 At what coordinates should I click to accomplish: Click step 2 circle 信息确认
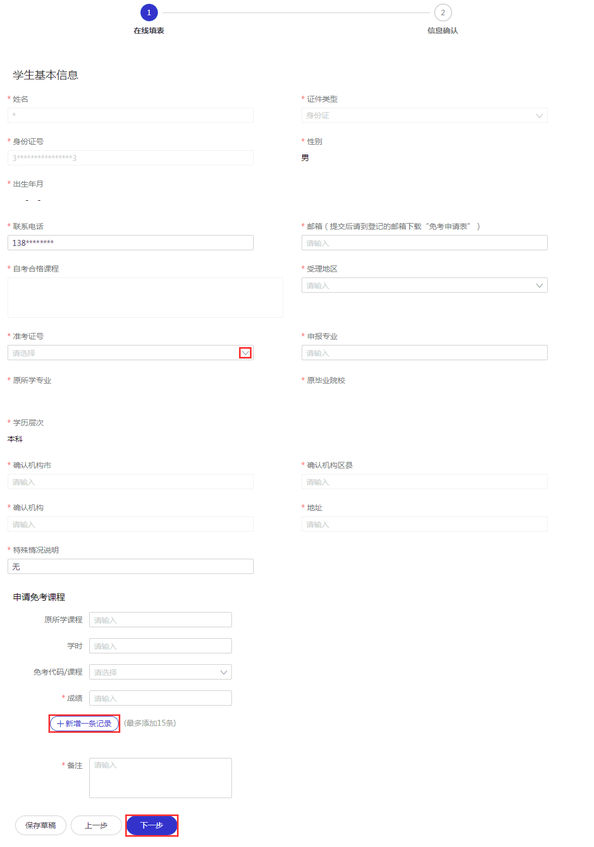coord(443,12)
